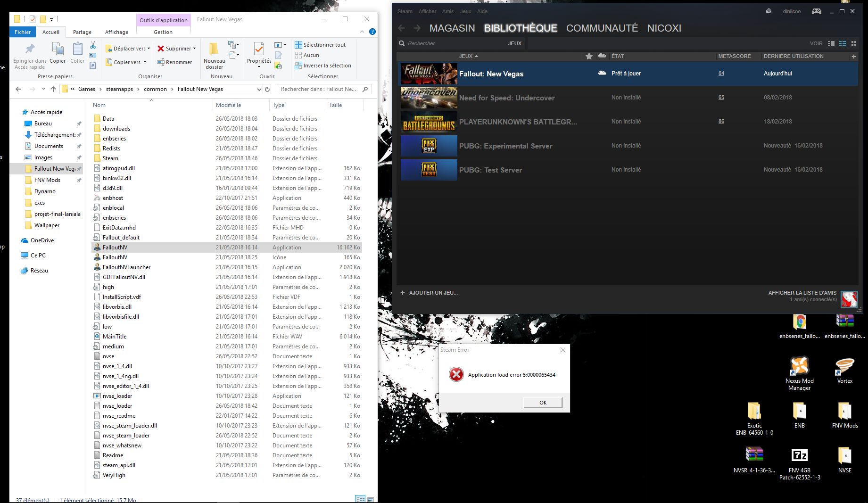The width and height of the screenshot is (868, 503).
Task: Open recent locations dropdown beside forward arrow
Action: pos(43,89)
